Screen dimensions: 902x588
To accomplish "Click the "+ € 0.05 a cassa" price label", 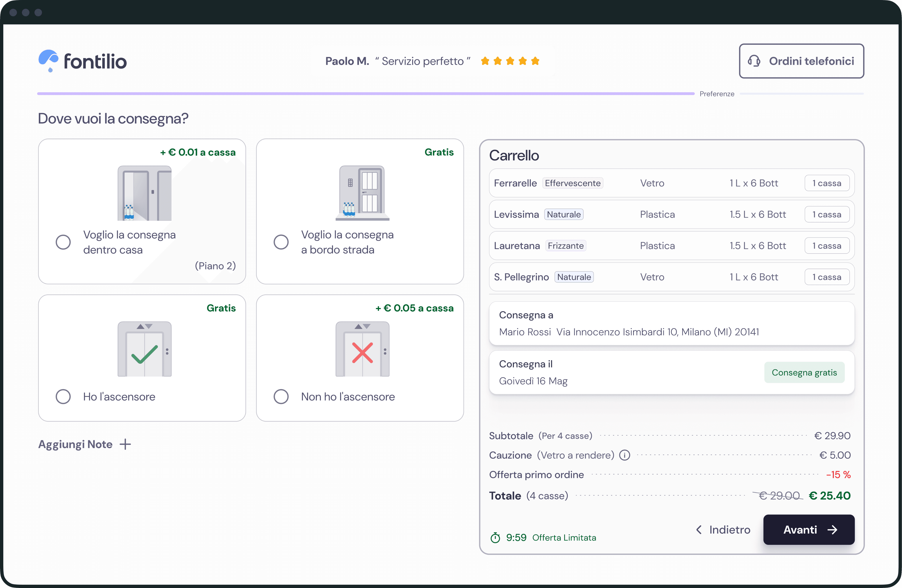I will [415, 308].
